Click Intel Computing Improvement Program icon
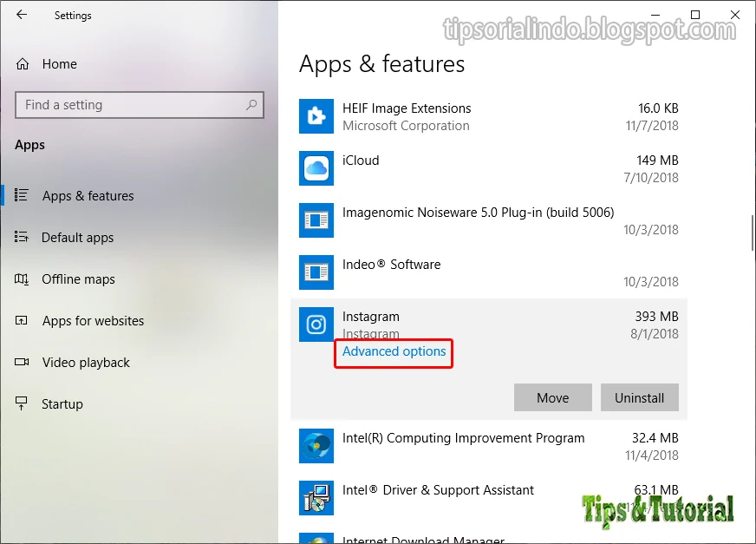 point(316,446)
